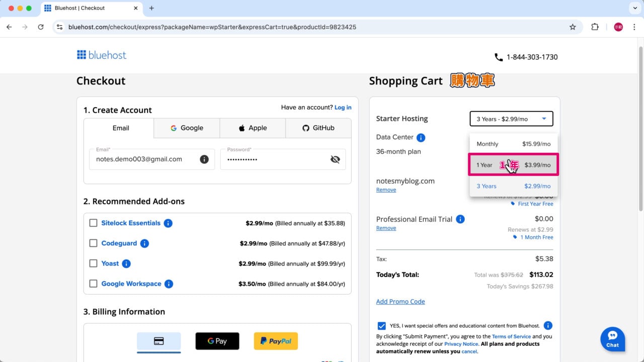Bookmark this page with the star icon

pos(573,27)
